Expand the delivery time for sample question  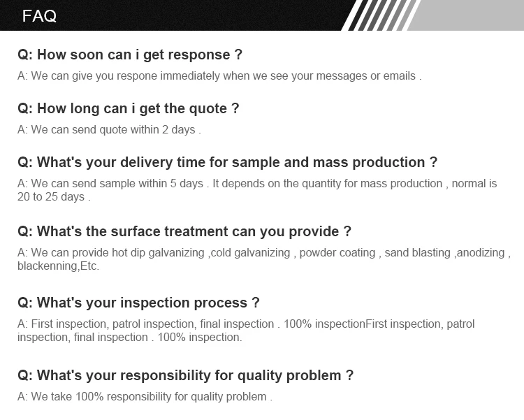(x=227, y=162)
